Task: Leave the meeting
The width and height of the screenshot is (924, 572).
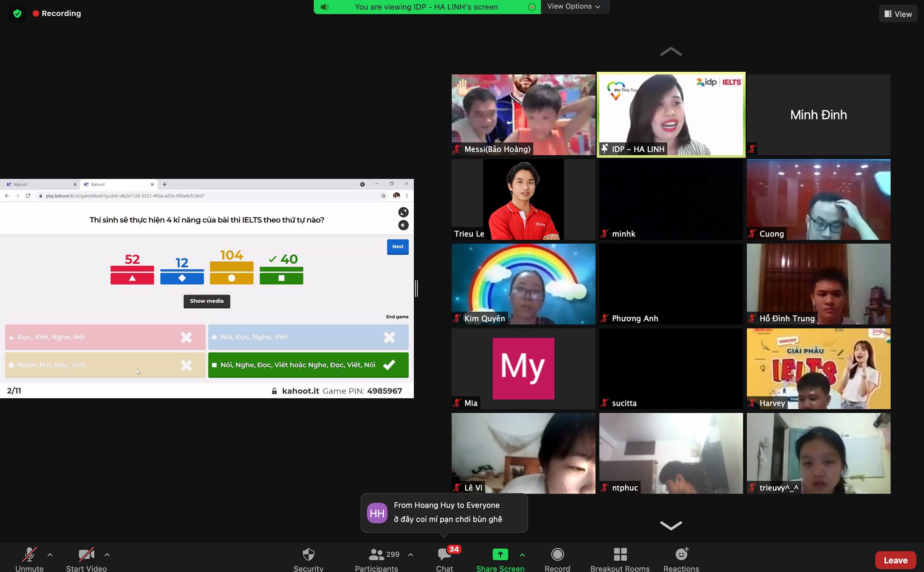Action: pyautogui.click(x=895, y=560)
